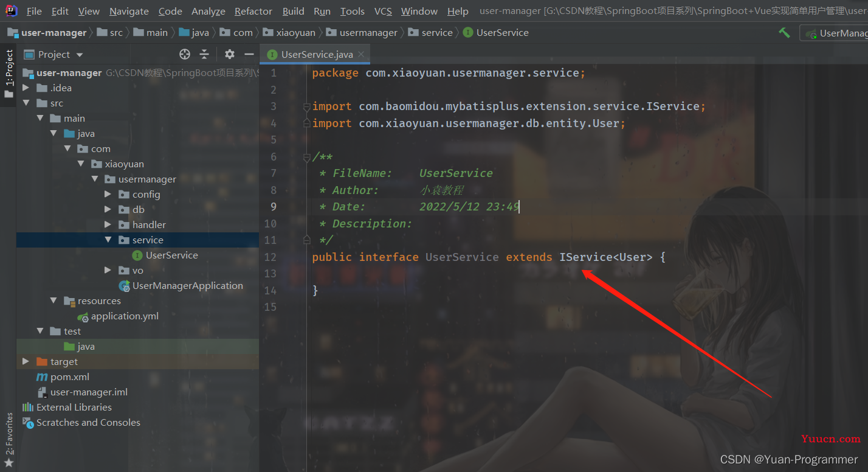Collapse the main folder
Screen dimensions: 868x472
[40, 118]
